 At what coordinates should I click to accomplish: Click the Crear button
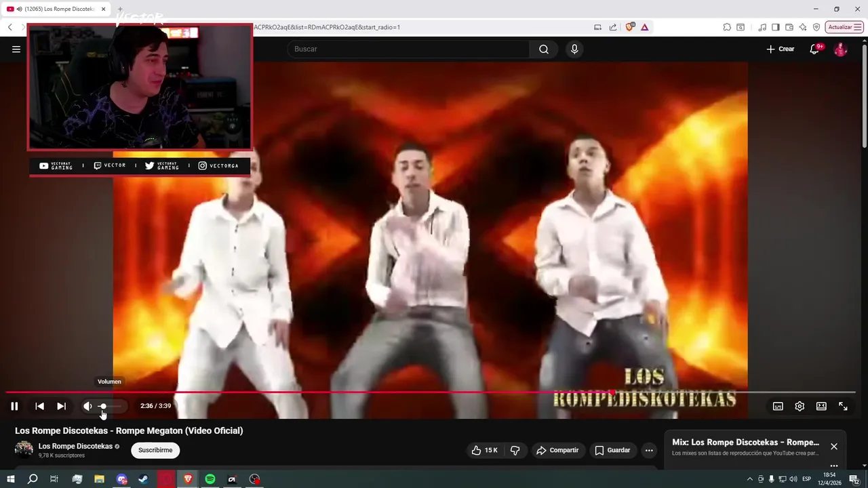(780, 49)
